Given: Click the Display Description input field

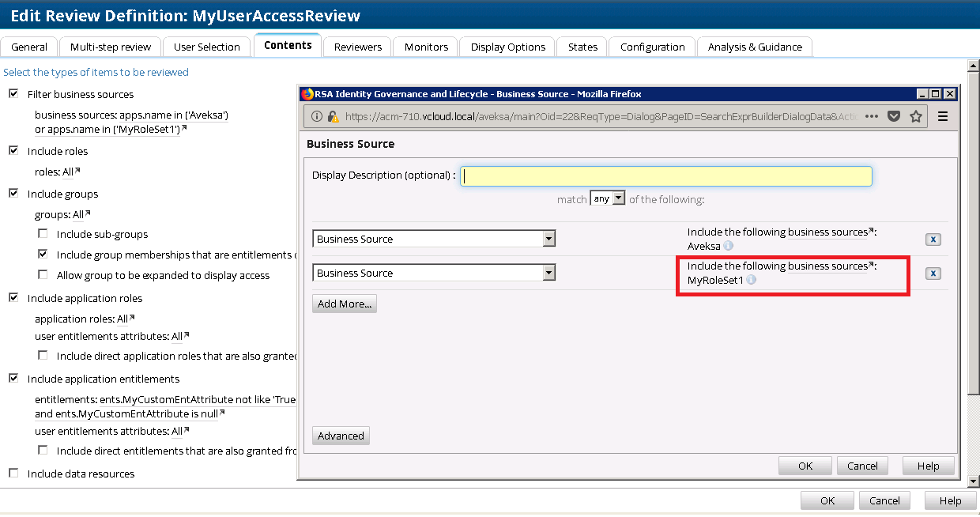Looking at the screenshot, I should tap(667, 176).
